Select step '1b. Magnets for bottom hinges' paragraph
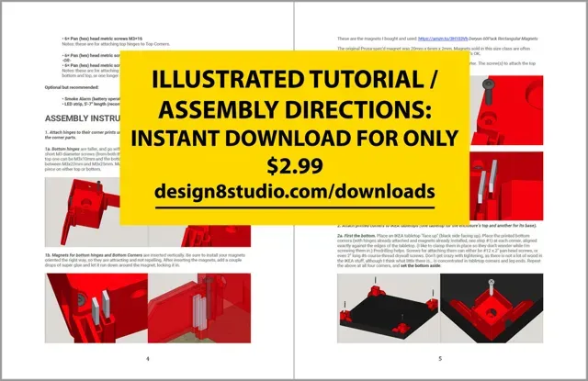Viewport: 588px width, 381px height. tap(145, 260)
